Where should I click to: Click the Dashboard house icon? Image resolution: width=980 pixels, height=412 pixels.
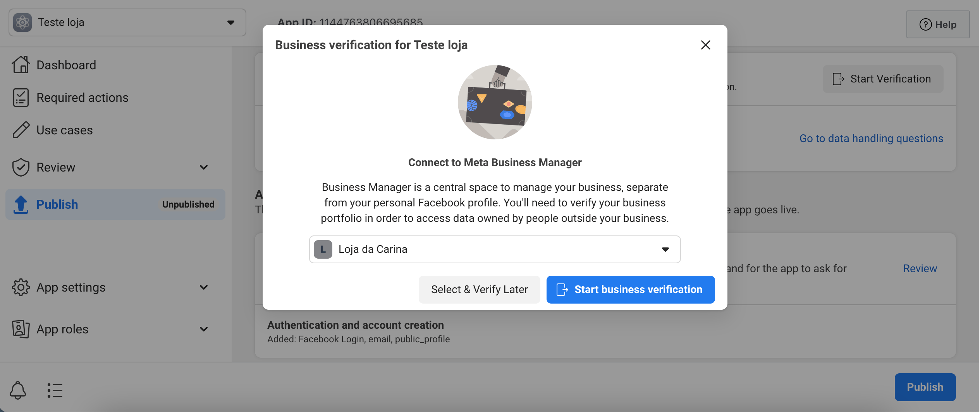21,65
